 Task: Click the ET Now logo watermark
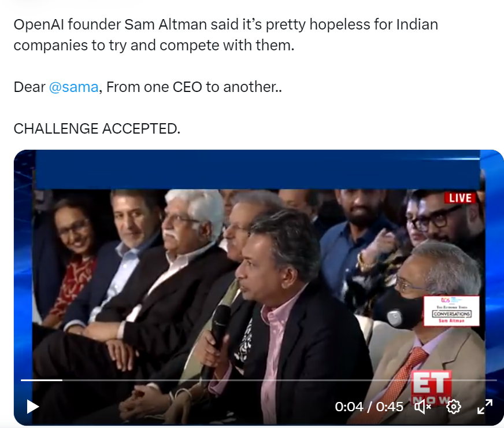coord(432,388)
